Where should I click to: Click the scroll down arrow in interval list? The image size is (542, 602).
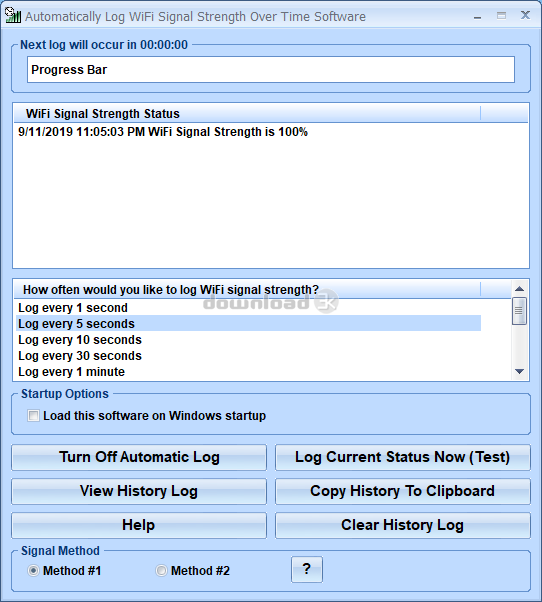click(x=519, y=371)
